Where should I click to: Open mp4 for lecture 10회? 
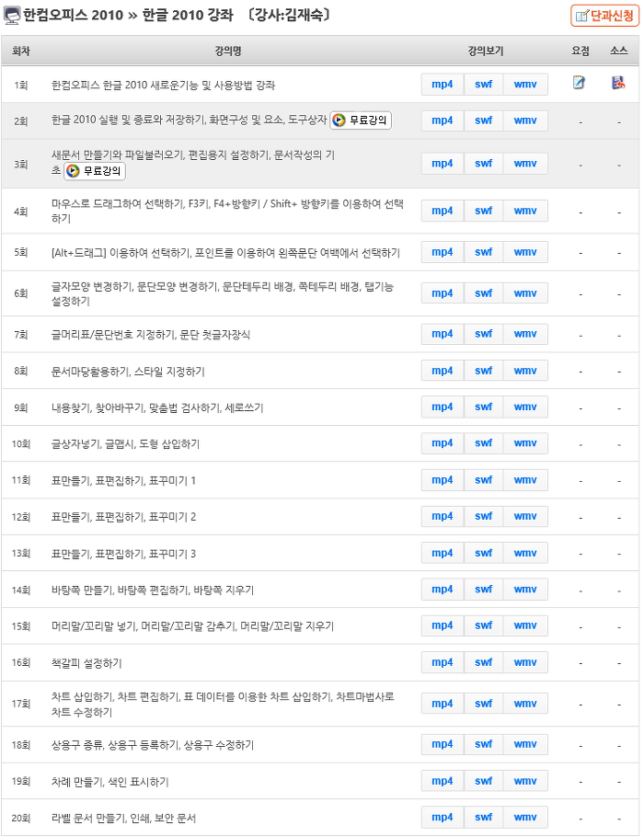click(443, 443)
